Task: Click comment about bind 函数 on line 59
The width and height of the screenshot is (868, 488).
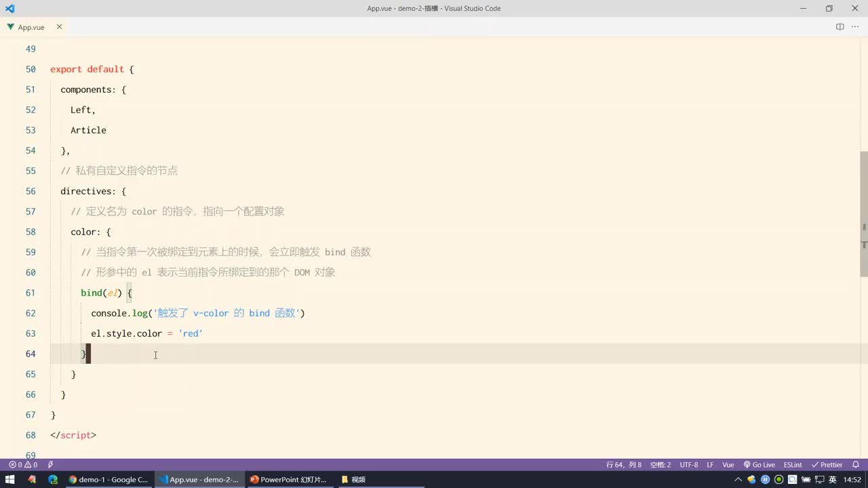Action: tap(226, 252)
